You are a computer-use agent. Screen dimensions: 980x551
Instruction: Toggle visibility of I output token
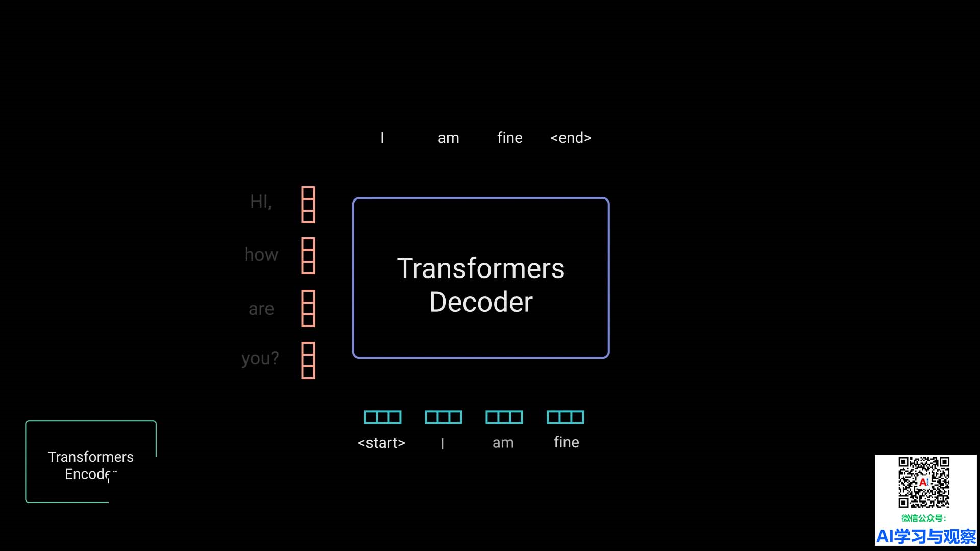click(382, 137)
